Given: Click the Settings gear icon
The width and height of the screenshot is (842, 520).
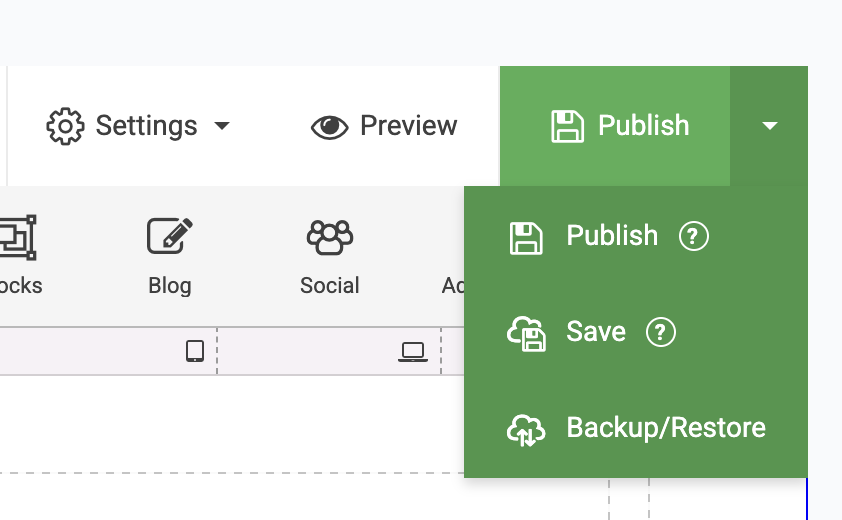Looking at the screenshot, I should pyautogui.click(x=66, y=126).
